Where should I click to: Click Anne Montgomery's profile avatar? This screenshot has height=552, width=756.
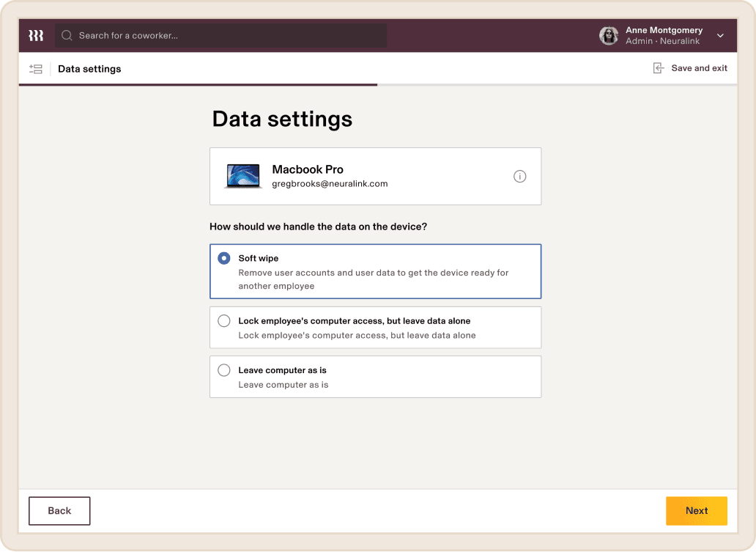click(609, 36)
